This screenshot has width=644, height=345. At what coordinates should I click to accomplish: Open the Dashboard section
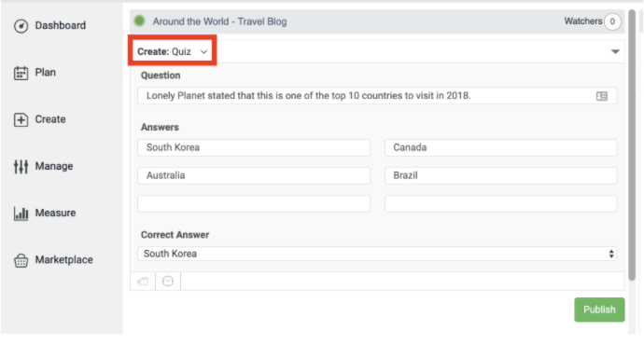(61, 25)
